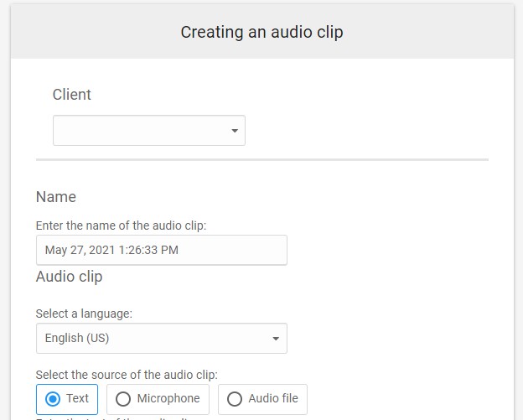
Task: Click the cut-off label below the Text option
Action: point(117,417)
